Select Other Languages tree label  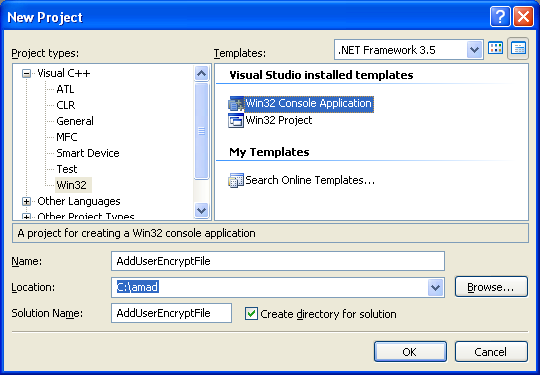click(79, 201)
